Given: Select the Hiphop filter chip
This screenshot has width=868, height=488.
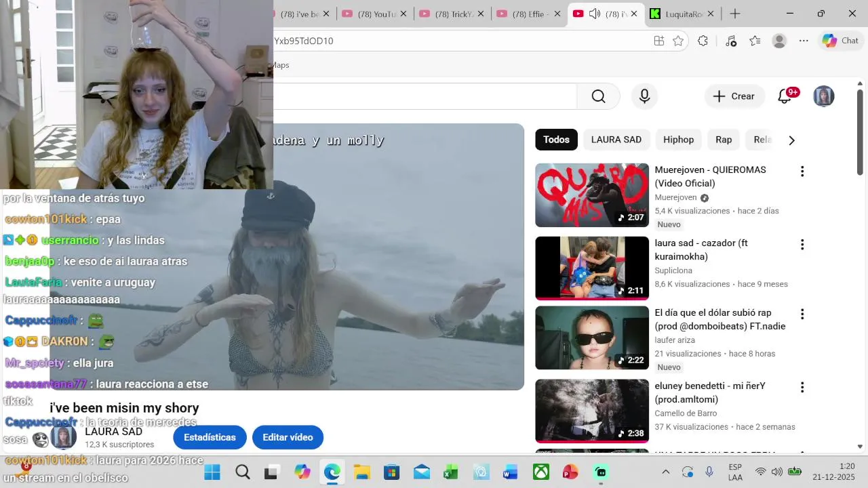Looking at the screenshot, I should tap(678, 140).
